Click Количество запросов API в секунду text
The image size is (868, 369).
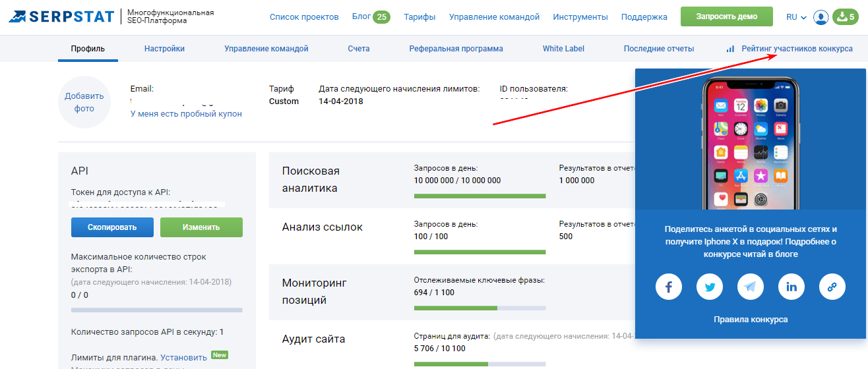coord(147,332)
